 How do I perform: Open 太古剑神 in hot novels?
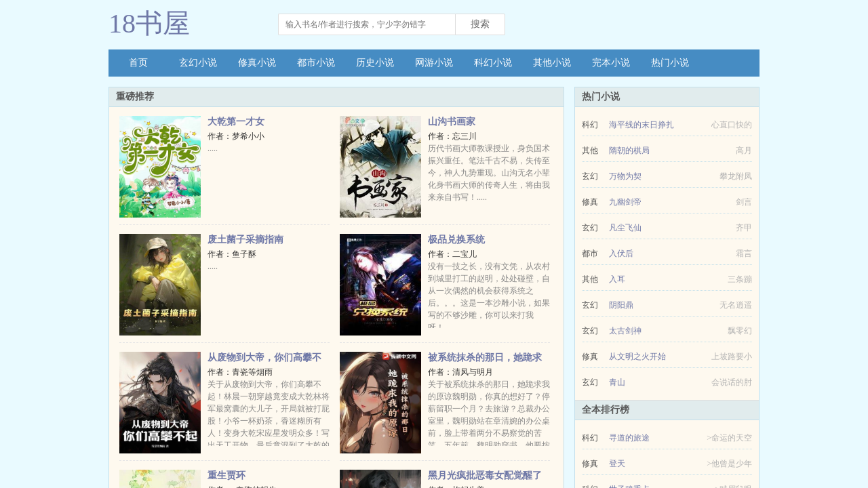click(625, 331)
